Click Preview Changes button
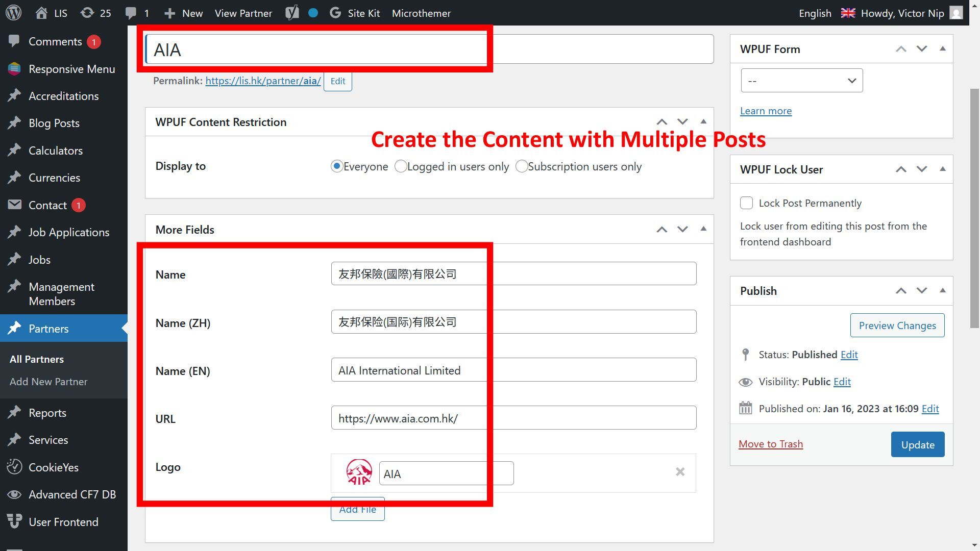Screen dimensions: 980x551 tap(897, 325)
